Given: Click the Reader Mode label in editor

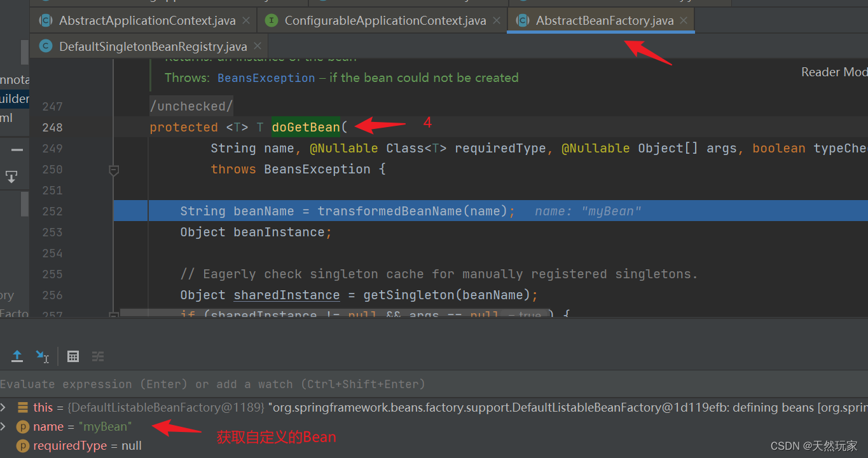Looking at the screenshot, I should 834,72.
